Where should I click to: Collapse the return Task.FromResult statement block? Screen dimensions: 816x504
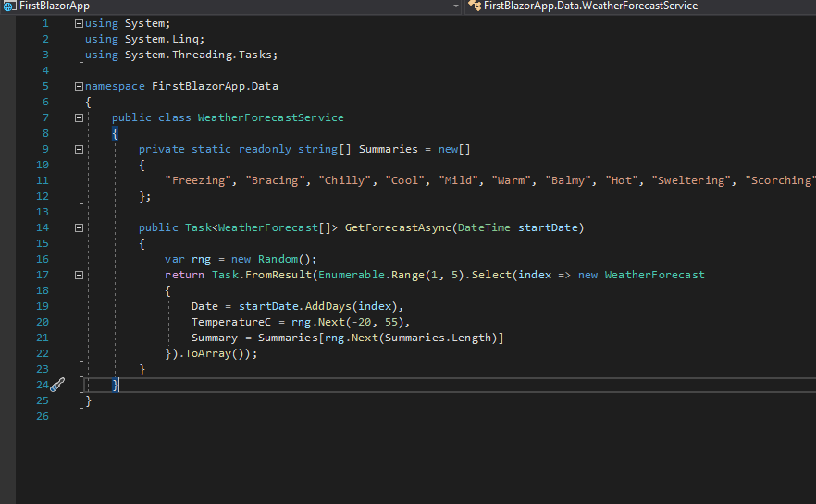79,275
